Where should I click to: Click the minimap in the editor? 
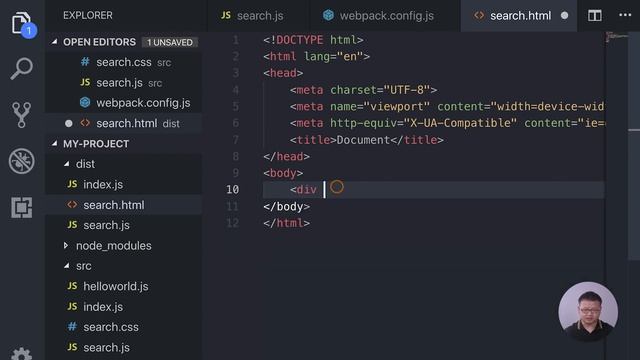click(616, 37)
